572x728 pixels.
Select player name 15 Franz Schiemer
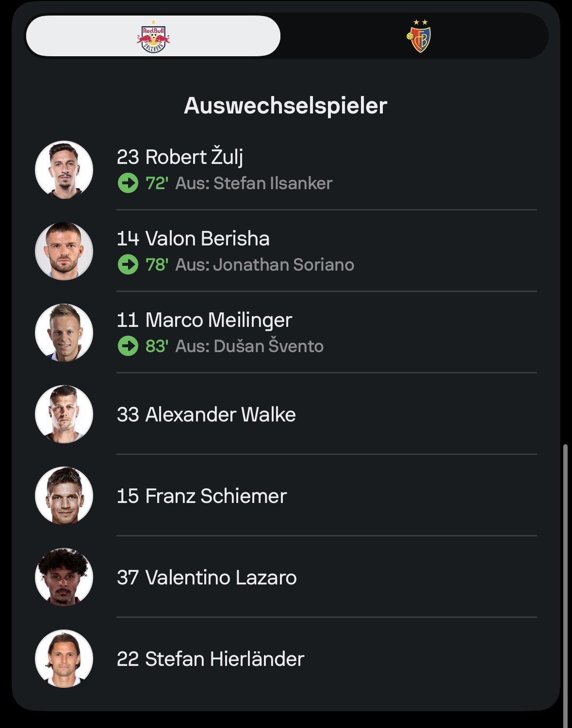pos(202,496)
